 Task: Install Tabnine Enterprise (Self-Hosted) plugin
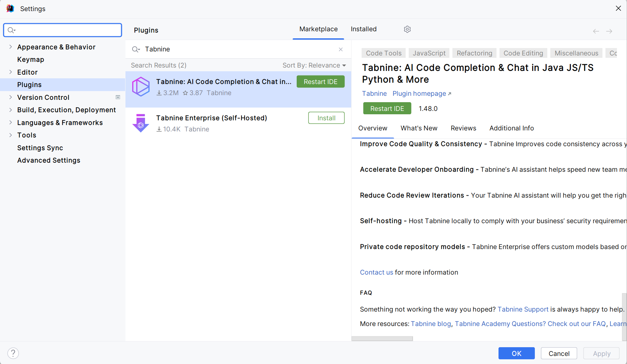pos(326,118)
